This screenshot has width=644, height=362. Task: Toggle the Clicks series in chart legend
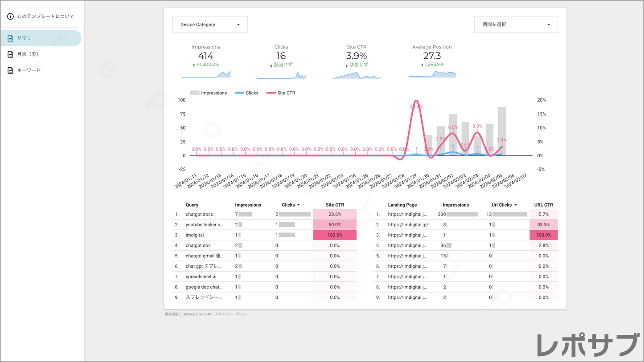247,93
